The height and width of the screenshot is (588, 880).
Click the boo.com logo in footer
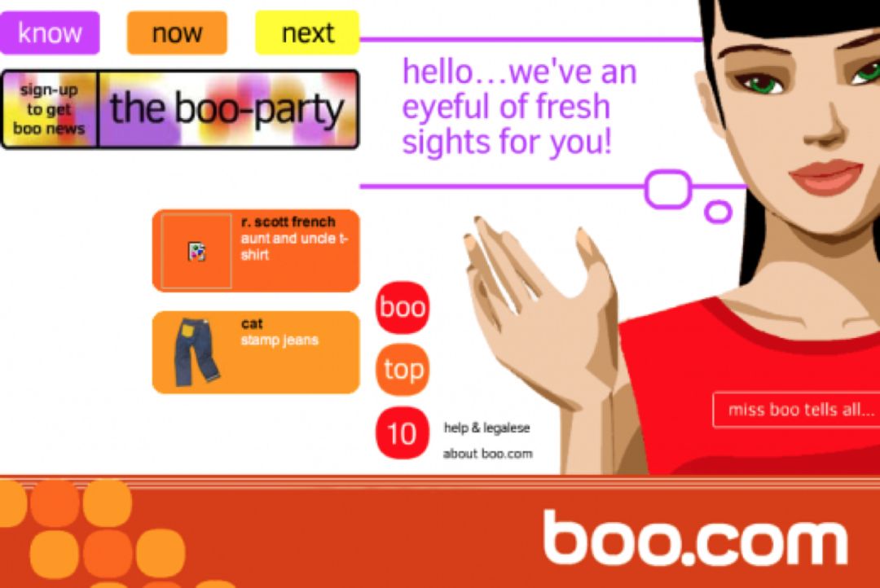[695, 538]
